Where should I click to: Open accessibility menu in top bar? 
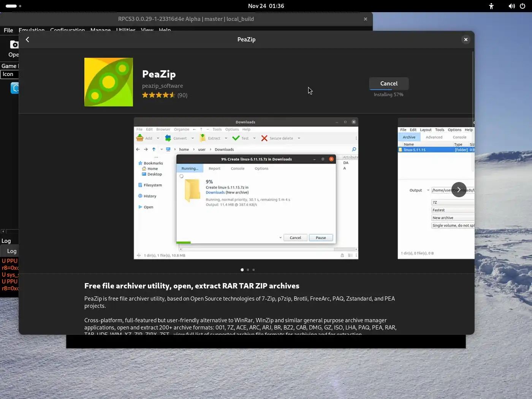coord(491,6)
